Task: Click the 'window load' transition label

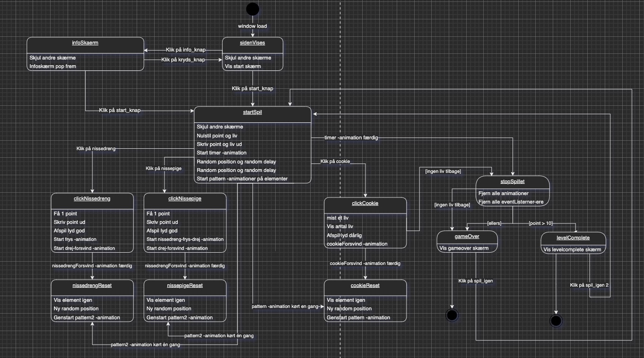Action: pos(252,26)
